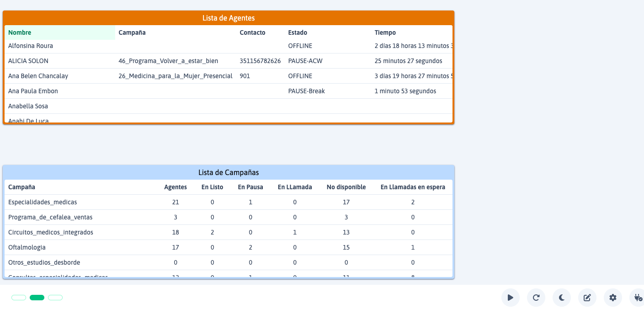Viewport: 644px width, 309px height.
Task: Select the Oftalmologia campaign row
Action: coord(27,247)
